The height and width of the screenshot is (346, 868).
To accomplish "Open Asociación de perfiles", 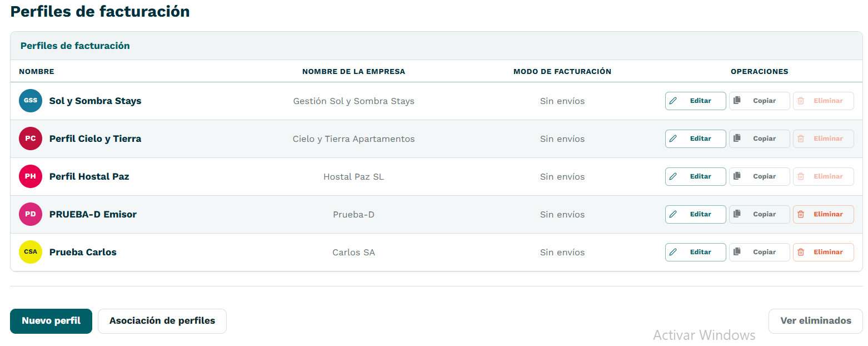I will pos(162,321).
